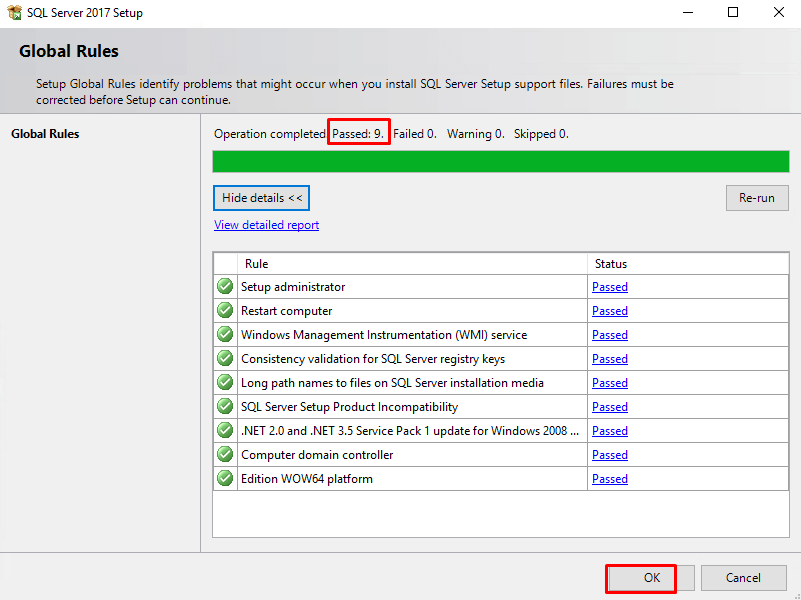
Task: Select Global Rules in the left pane
Action: pyautogui.click(x=45, y=134)
